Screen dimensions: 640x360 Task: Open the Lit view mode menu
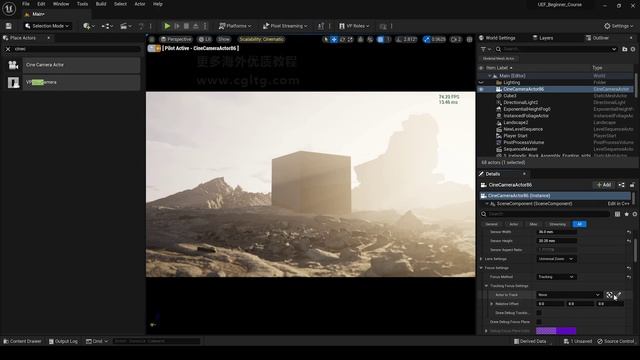pyautogui.click(x=204, y=40)
